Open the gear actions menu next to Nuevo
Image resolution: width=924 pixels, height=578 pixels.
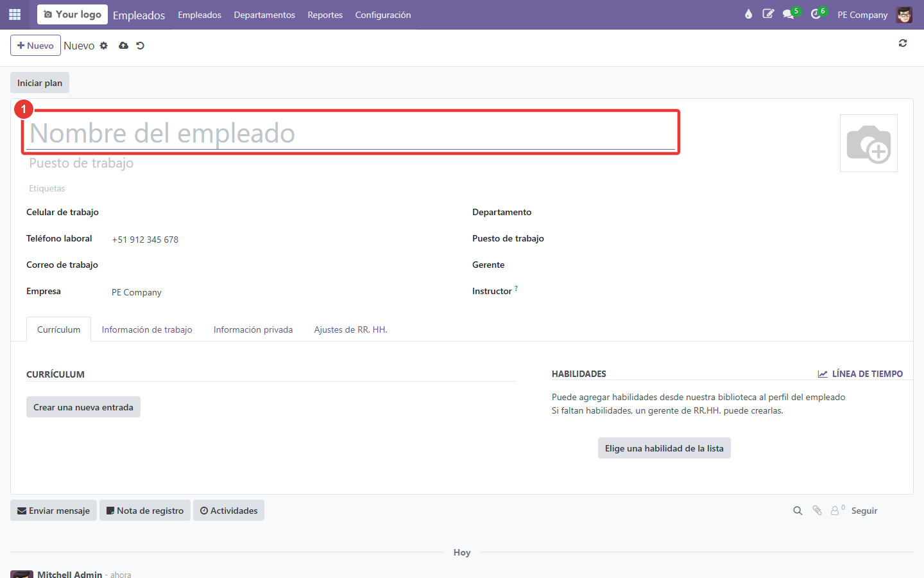(x=103, y=46)
